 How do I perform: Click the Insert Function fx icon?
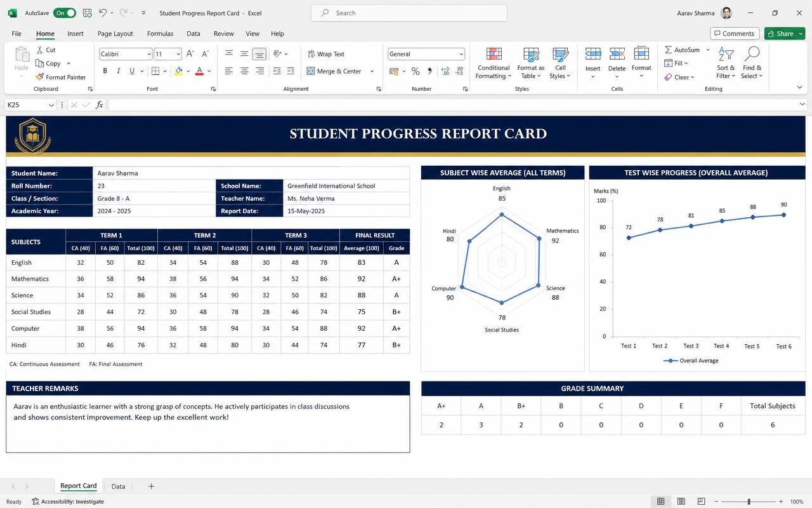[x=100, y=105]
